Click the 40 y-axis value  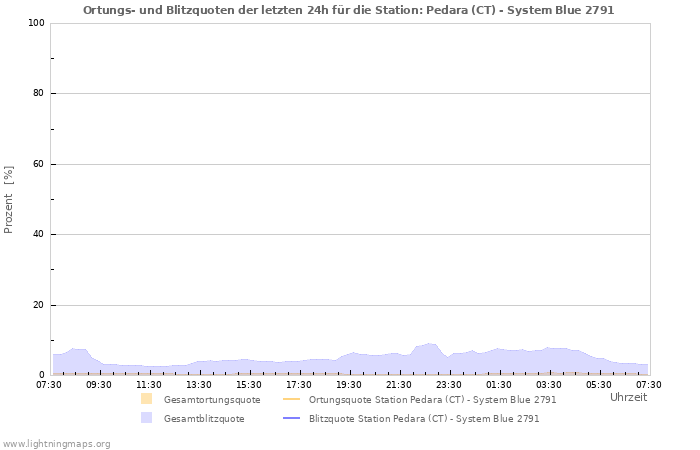[x=38, y=234]
